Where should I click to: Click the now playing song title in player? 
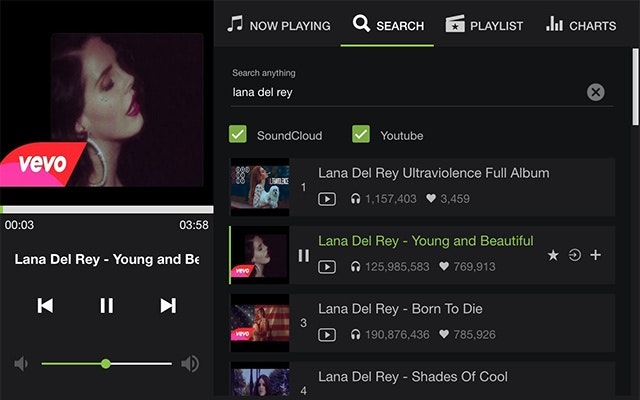[107, 259]
